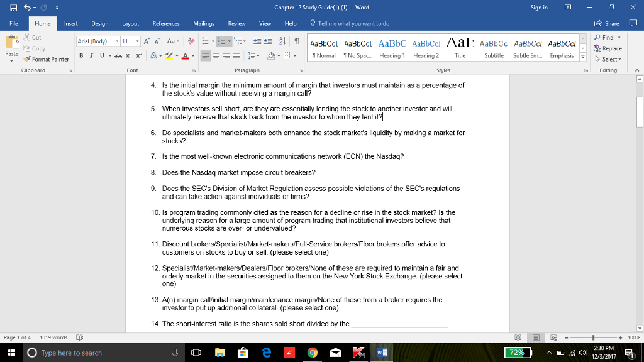
Task: Click the Sort icon in Paragraph group
Action: pos(282,41)
